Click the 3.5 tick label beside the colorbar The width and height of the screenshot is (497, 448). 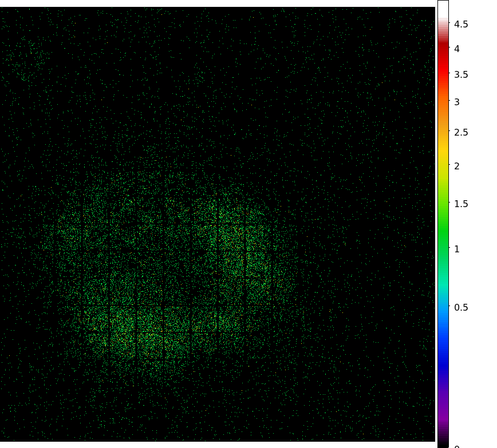[461, 74]
